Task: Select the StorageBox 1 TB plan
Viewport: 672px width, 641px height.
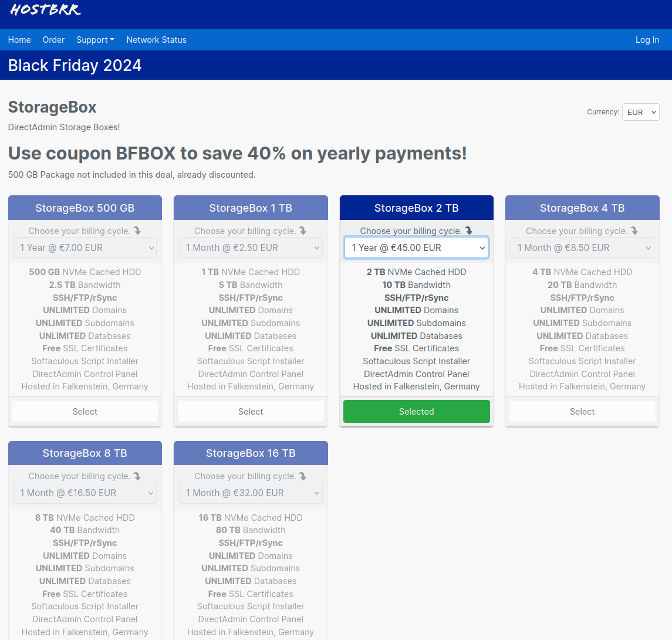Action: 251,412
